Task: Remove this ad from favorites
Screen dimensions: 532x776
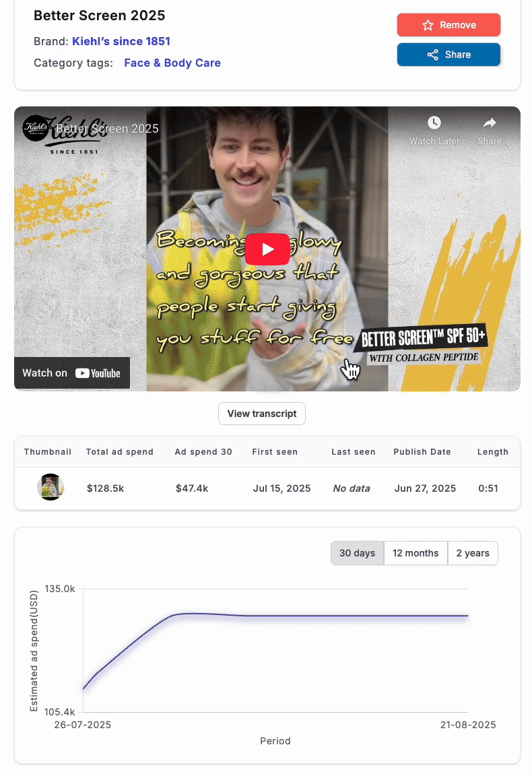Action: point(449,25)
